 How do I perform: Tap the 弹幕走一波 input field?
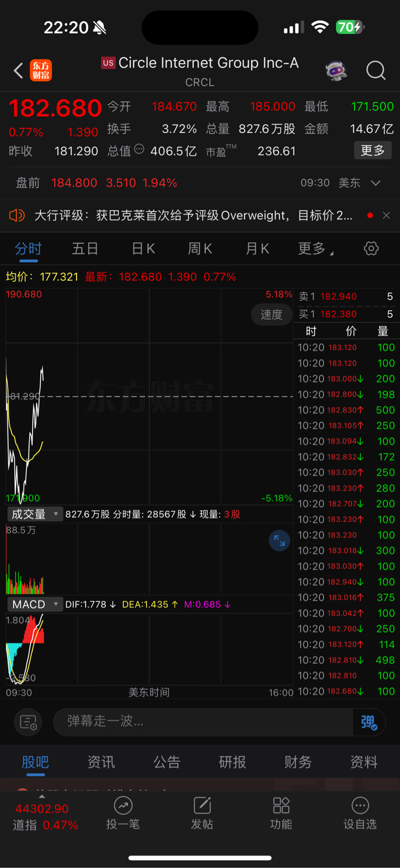click(203, 722)
